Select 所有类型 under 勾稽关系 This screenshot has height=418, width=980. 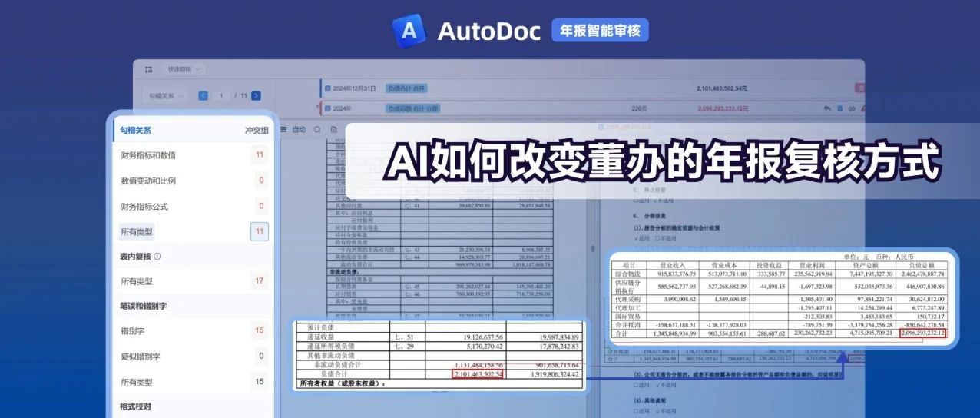tap(137, 231)
